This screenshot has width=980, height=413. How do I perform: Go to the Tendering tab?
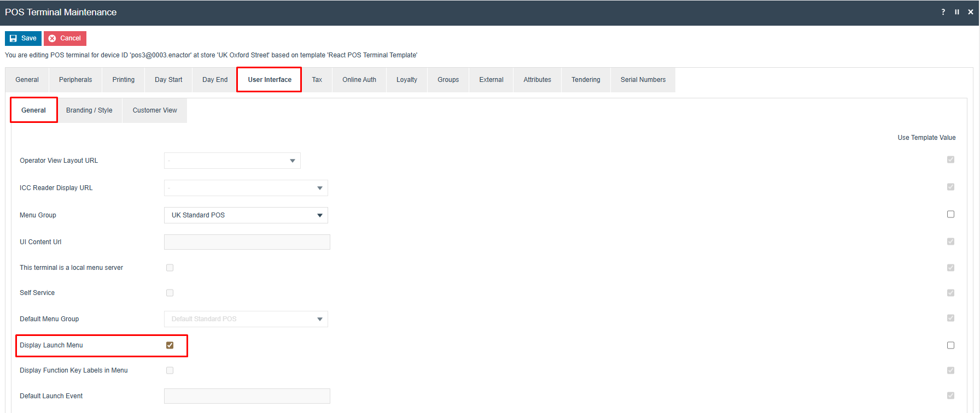pos(586,80)
